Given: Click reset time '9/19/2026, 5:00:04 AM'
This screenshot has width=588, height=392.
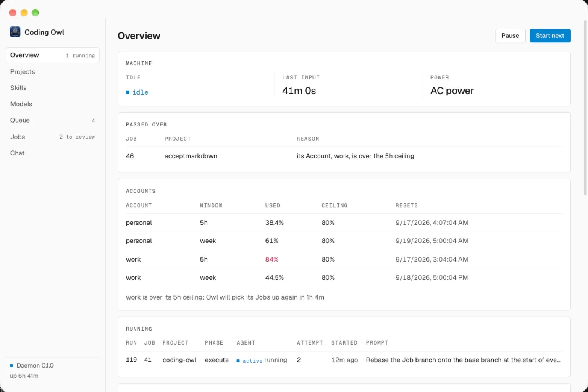Looking at the screenshot, I should coord(432,241).
